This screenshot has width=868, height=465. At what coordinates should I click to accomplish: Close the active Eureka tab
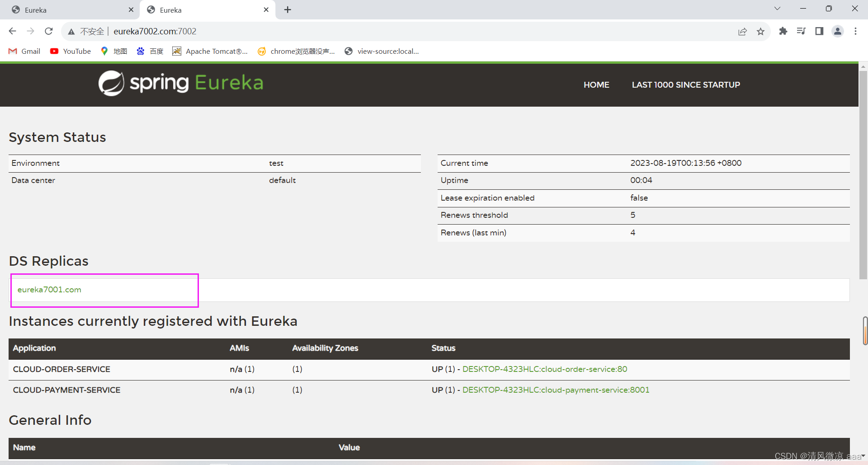(x=266, y=9)
